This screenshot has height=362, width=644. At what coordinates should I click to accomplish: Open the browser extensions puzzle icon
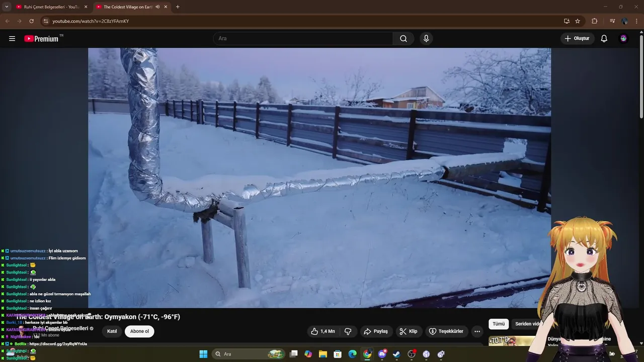(594, 21)
